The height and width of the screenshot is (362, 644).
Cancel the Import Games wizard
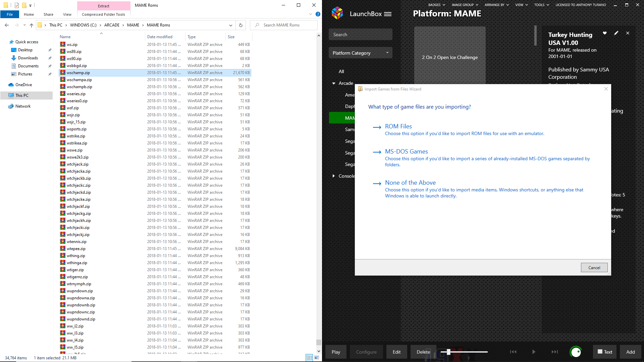click(594, 267)
